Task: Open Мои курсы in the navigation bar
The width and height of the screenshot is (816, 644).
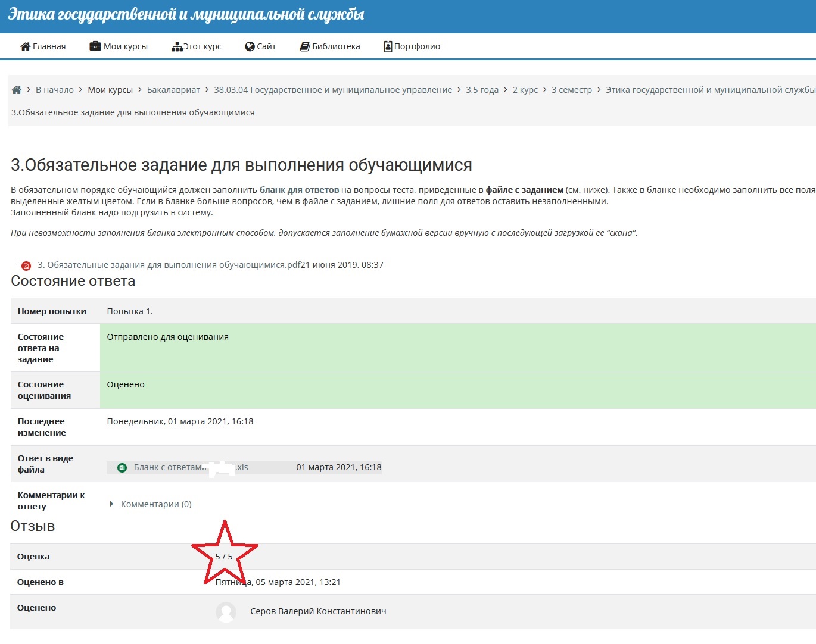Action: tap(119, 46)
